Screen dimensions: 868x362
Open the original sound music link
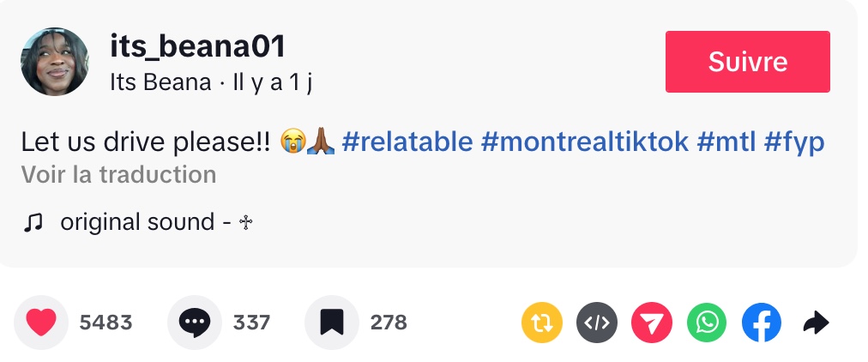[156, 222]
